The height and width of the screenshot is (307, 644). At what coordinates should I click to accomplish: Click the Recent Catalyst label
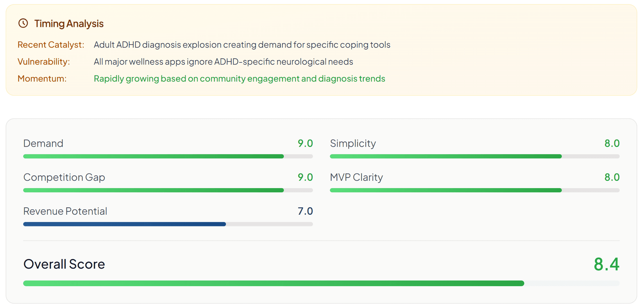point(51,45)
